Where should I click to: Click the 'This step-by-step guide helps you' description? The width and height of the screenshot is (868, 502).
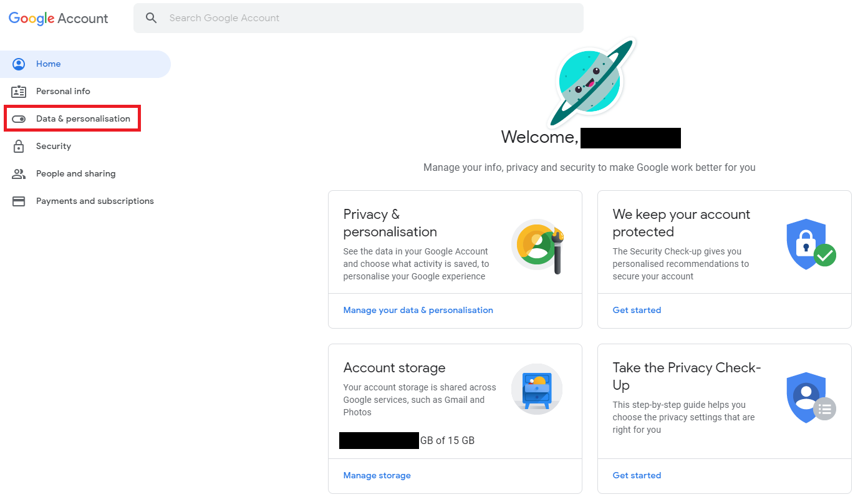(683, 417)
